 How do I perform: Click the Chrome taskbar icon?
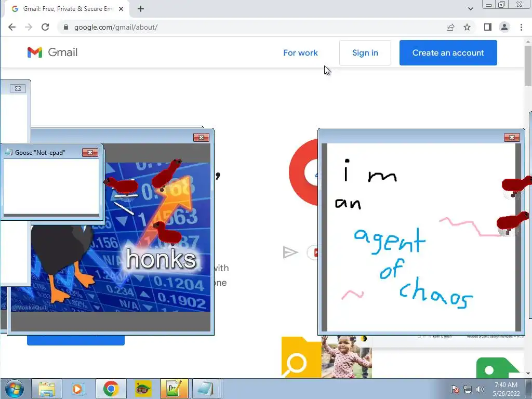(111, 389)
